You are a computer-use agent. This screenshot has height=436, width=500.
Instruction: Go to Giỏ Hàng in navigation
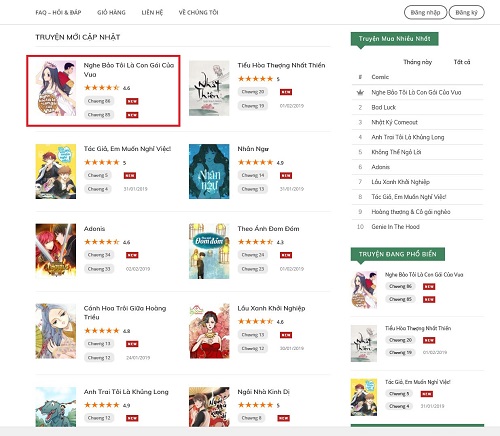tap(111, 13)
